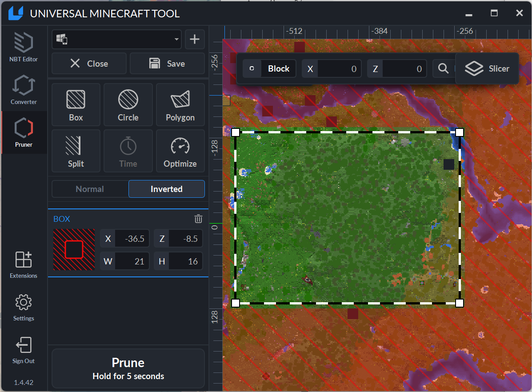This screenshot has width=532, height=392.
Task: Edit the box width W value 21
Action: click(132, 261)
